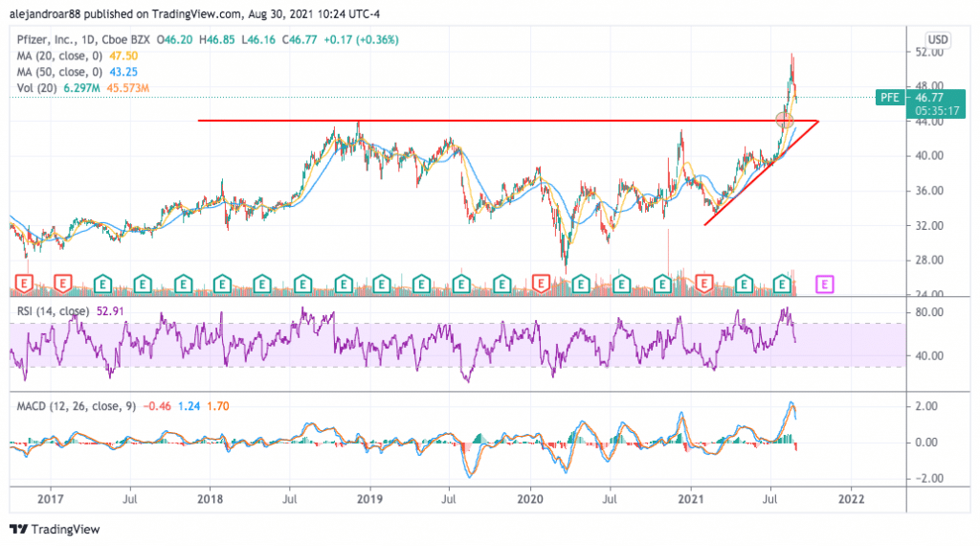Click the 32.00 price axis label
This screenshot has height=546, width=980.
click(929, 226)
